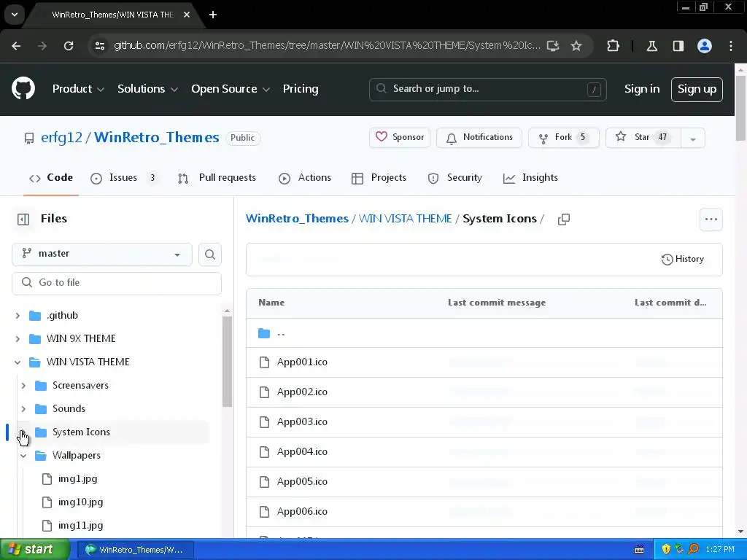Switch to the Security tab
The width and height of the screenshot is (747, 560).
(x=455, y=178)
